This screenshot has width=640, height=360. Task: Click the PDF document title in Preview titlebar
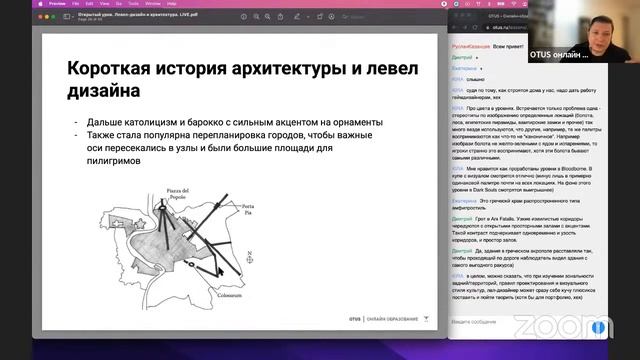pos(138,14)
